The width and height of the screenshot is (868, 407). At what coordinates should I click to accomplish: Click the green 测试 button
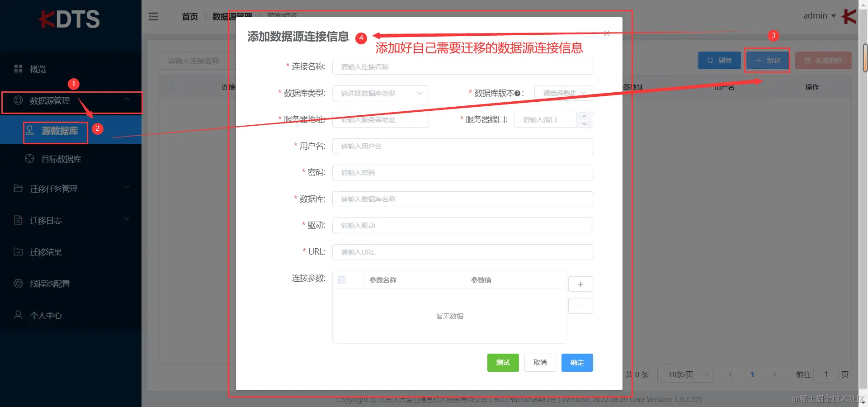coord(503,362)
